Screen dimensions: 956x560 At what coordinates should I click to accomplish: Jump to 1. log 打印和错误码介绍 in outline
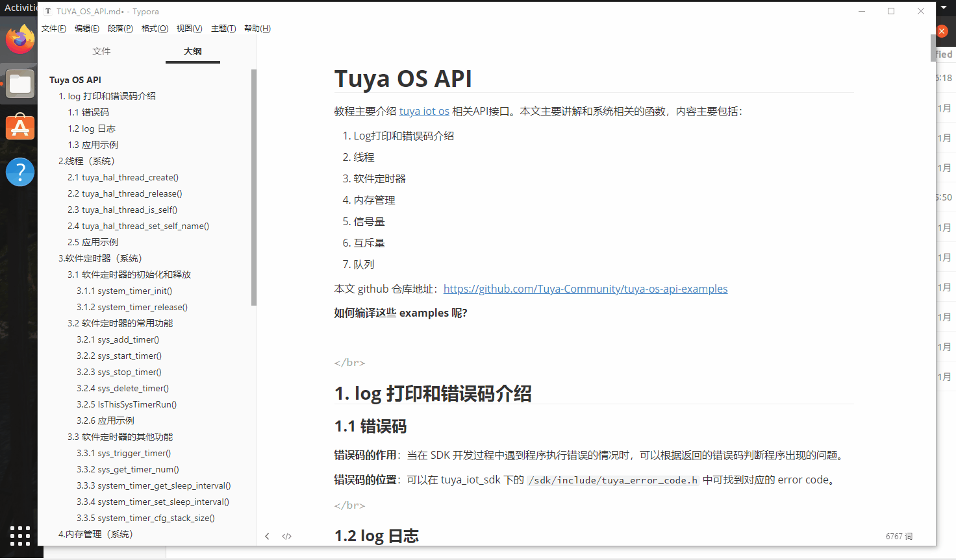[x=107, y=96]
